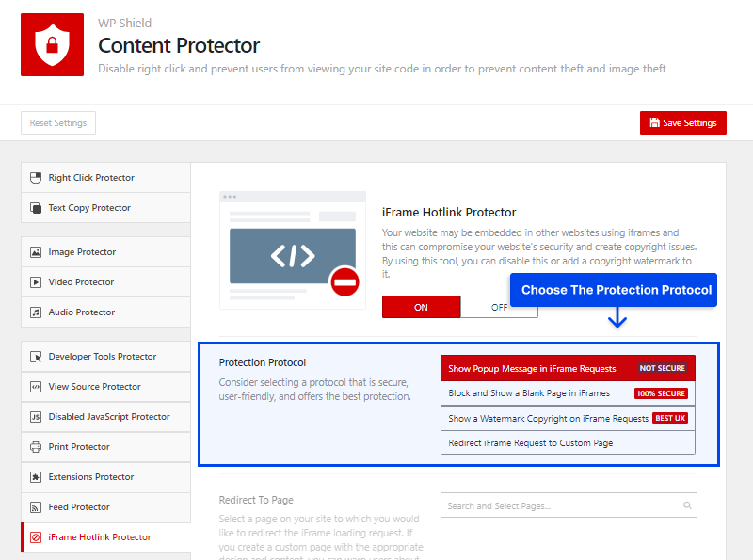Screen dimensions: 753x560
Task: Open the Developer Tools Protector tab
Action: (105, 357)
